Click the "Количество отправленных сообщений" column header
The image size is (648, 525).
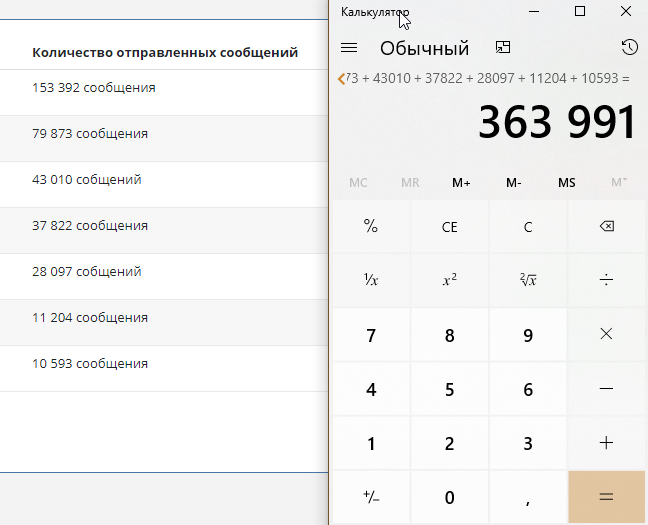165,52
